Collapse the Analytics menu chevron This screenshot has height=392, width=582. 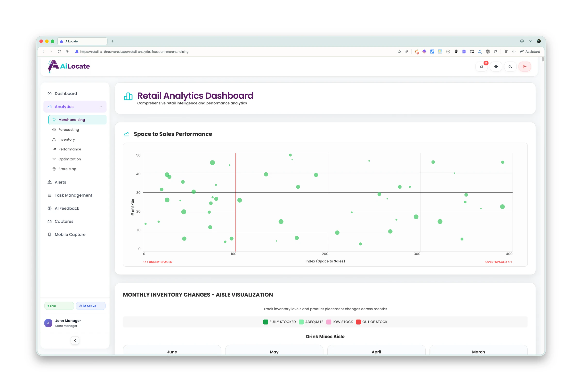(100, 106)
